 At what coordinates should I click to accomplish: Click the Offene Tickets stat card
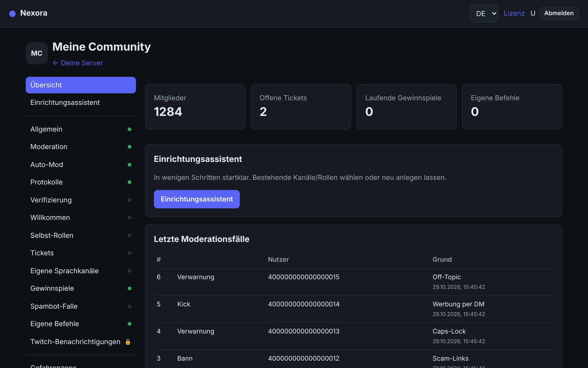coord(301,107)
